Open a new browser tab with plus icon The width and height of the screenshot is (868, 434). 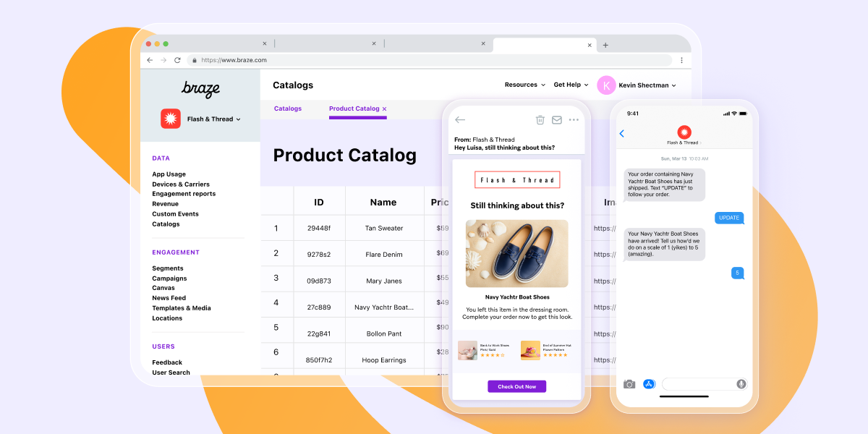(x=605, y=45)
